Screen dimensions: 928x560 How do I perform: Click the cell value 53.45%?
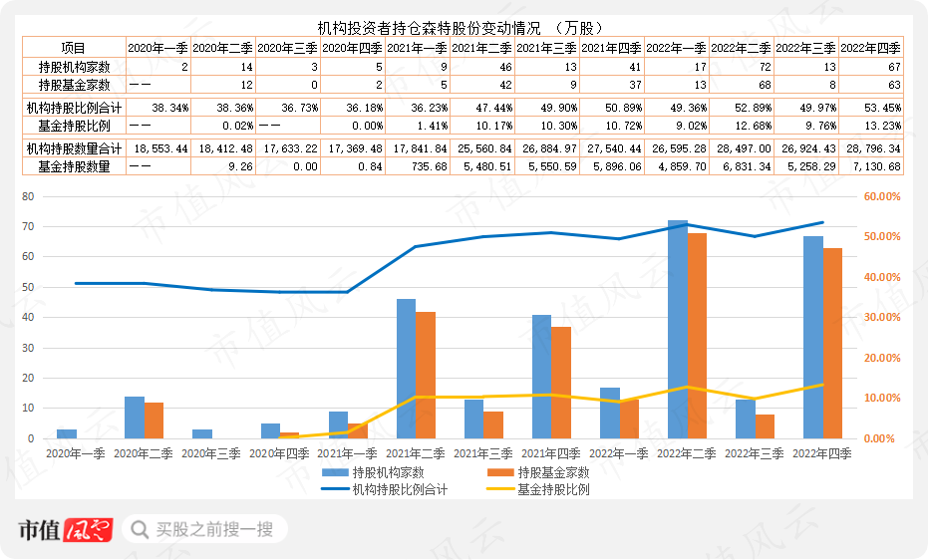tap(882, 108)
